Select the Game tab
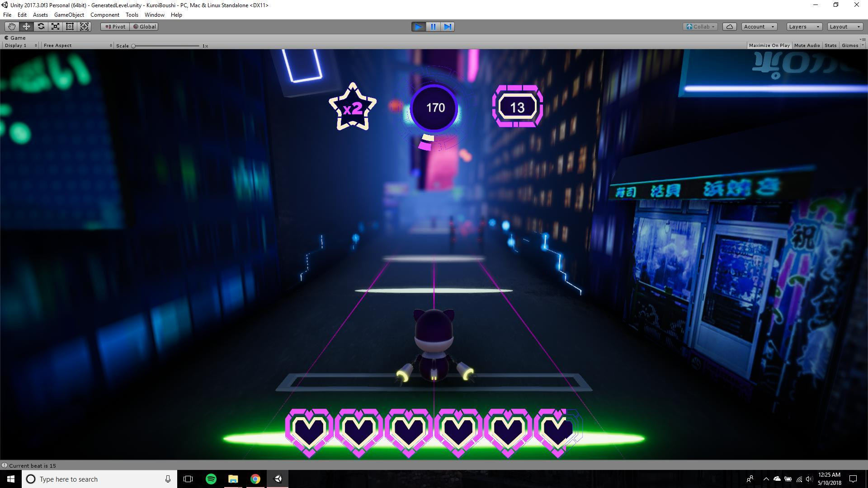This screenshot has height=488, width=868. (15, 38)
